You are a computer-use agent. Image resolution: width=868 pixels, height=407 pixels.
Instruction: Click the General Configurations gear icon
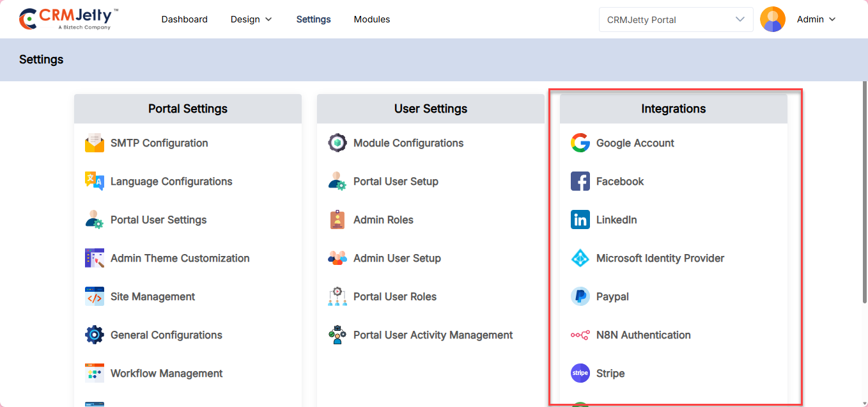[95, 335]
